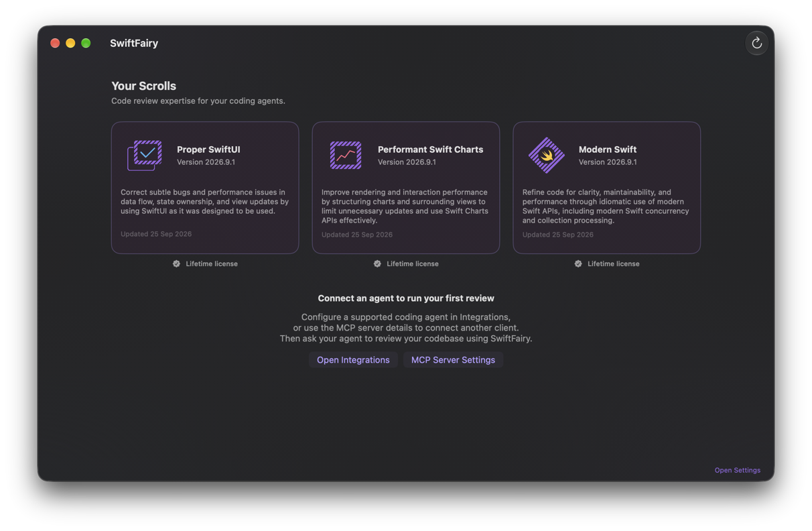Click the license badge icon under Proper SwiftUI

tap(176, 263)
